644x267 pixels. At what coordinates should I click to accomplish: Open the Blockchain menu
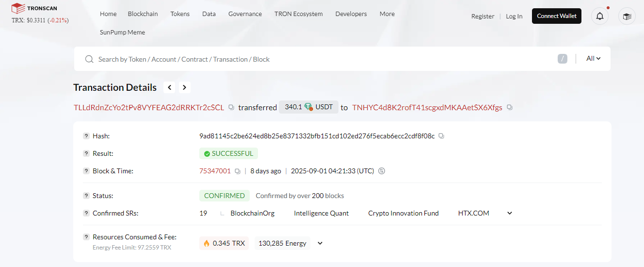pos(143,14)
